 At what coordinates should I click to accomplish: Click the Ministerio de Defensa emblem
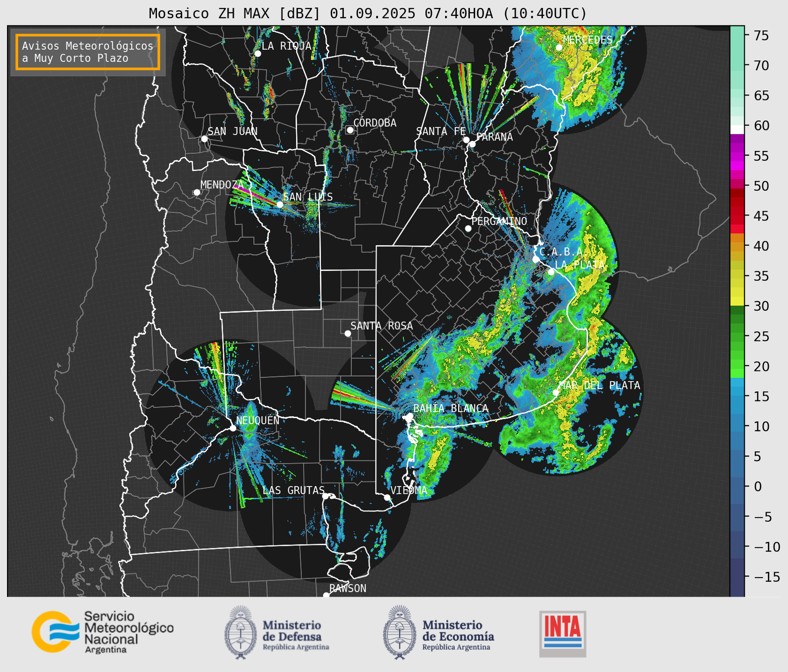tap(241, 632)
